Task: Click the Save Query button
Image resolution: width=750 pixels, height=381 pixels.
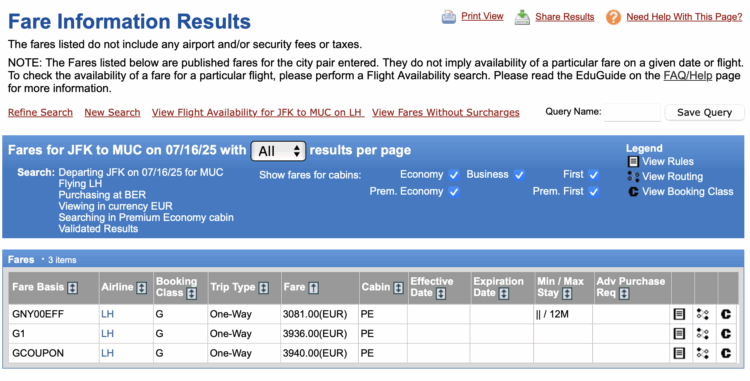Action: click(705, 113)
